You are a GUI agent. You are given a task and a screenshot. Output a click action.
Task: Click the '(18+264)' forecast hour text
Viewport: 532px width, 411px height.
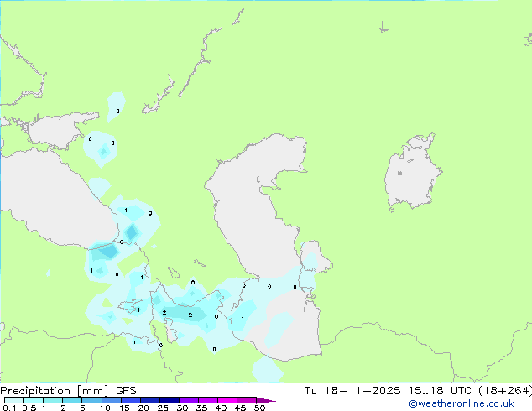[505, 391]
